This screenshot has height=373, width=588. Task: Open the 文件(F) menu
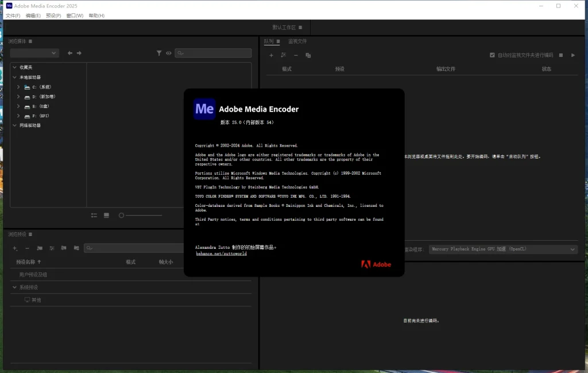click(x=13, y=16)
